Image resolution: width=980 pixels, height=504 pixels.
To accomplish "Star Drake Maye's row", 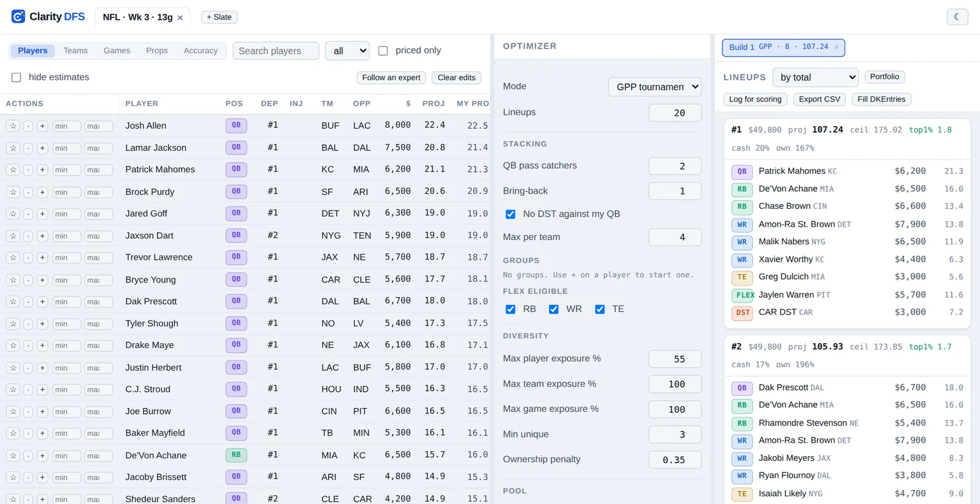I will tap(13, 346).
